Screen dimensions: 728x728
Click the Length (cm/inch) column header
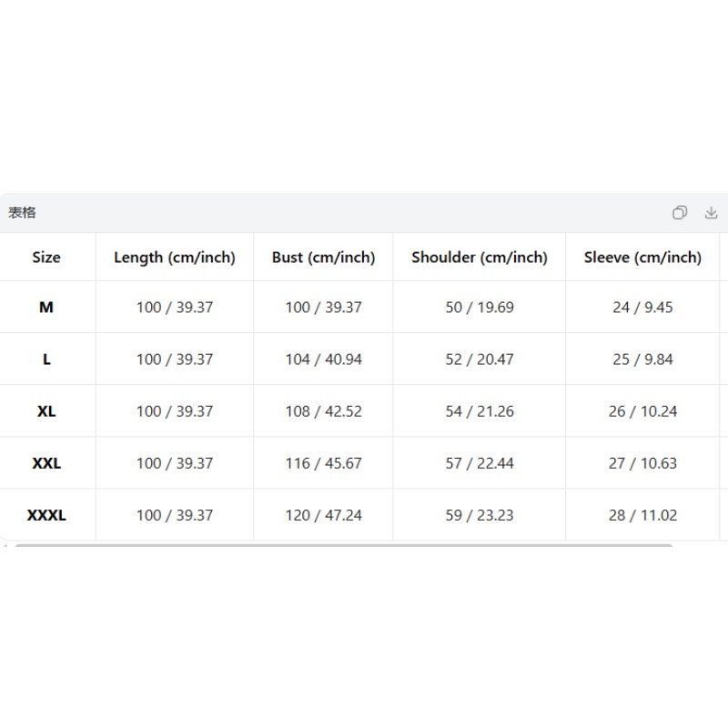(175, 258)
